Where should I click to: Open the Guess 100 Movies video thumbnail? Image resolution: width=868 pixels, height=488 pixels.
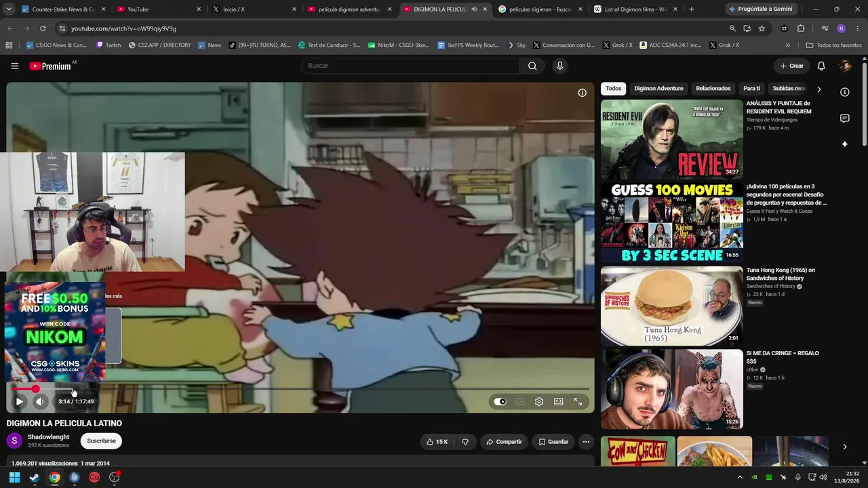click(672, 222)
